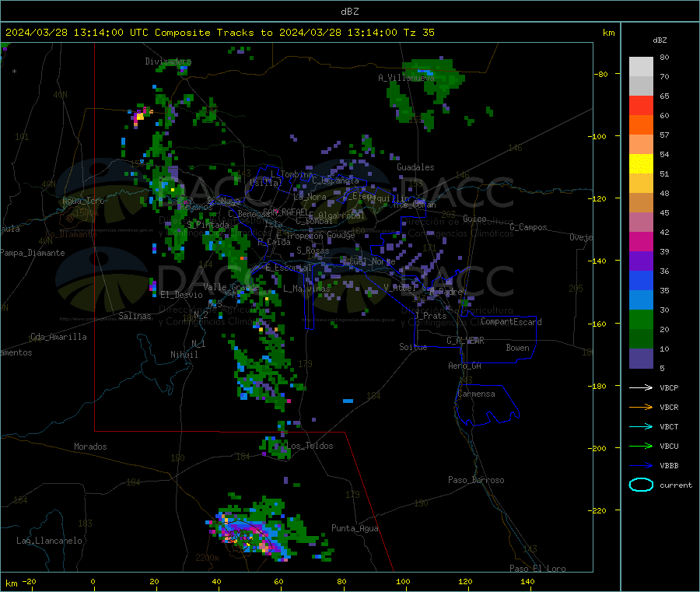
Task: Click the dBZ label above the color scale
Action: [x=660, y=40]
